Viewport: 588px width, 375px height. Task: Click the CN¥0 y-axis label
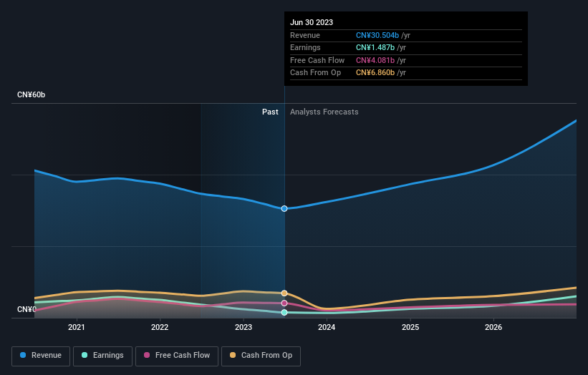pyautogui.click(x=26, y=309)
